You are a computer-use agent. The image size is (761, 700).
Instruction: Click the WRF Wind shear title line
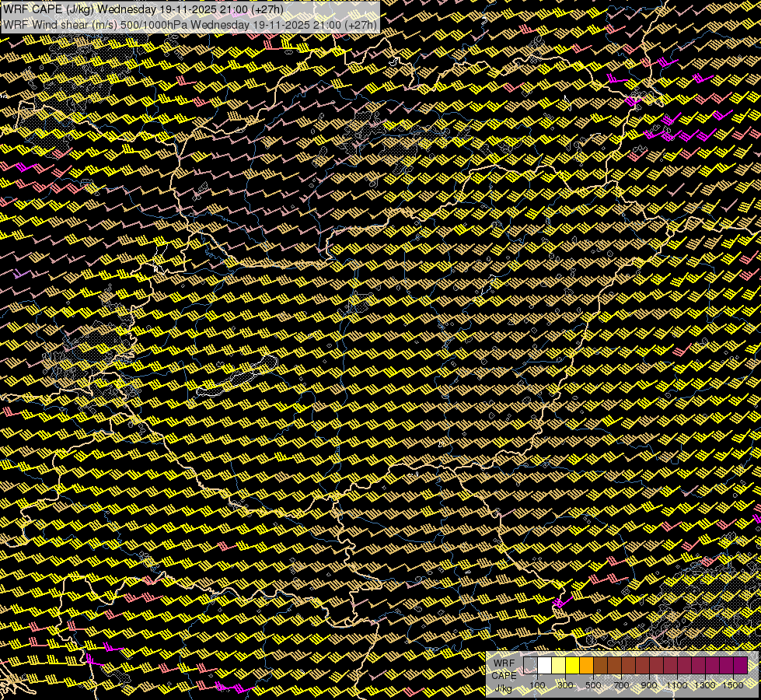pyautogui.click(x=190, y=25)
